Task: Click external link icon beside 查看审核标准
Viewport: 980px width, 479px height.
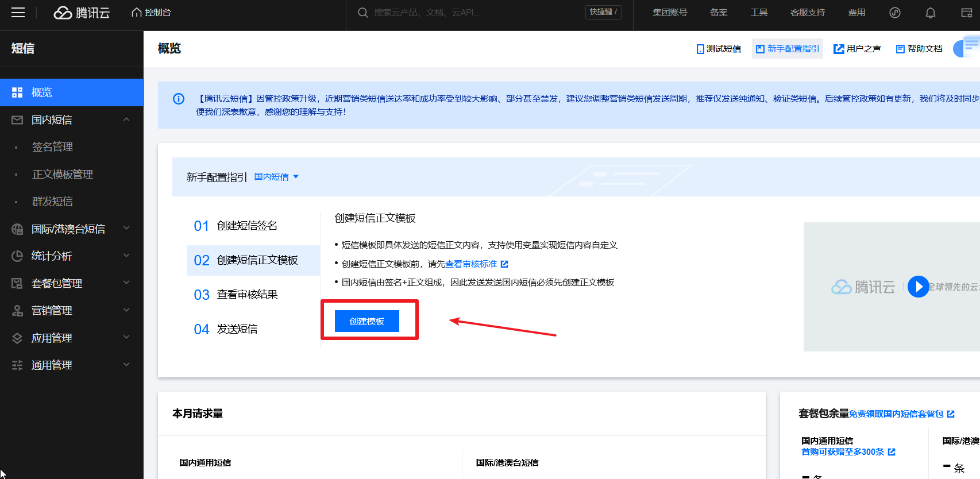Action: tap(504, 264)
